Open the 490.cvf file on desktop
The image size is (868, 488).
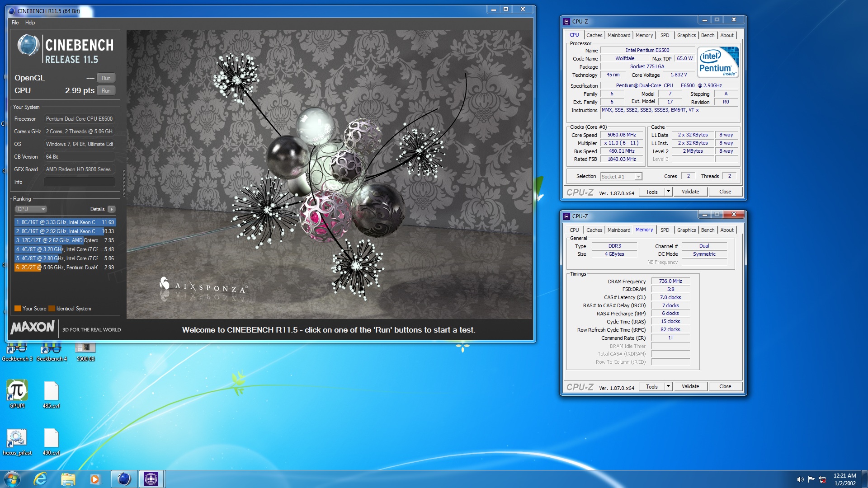click(51, 442)
